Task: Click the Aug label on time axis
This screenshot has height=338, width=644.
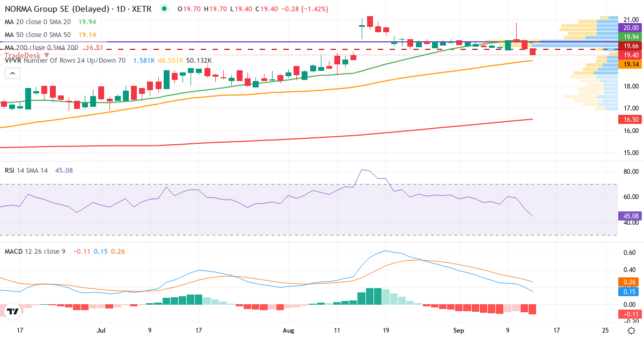Action: pyautogui.click(x=289, y=330)
